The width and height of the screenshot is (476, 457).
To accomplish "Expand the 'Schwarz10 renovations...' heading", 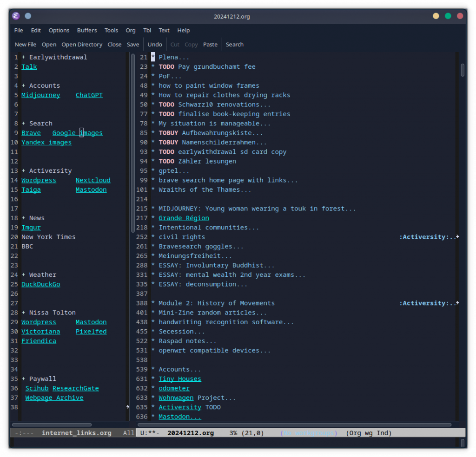I will (x=224, y=104).
